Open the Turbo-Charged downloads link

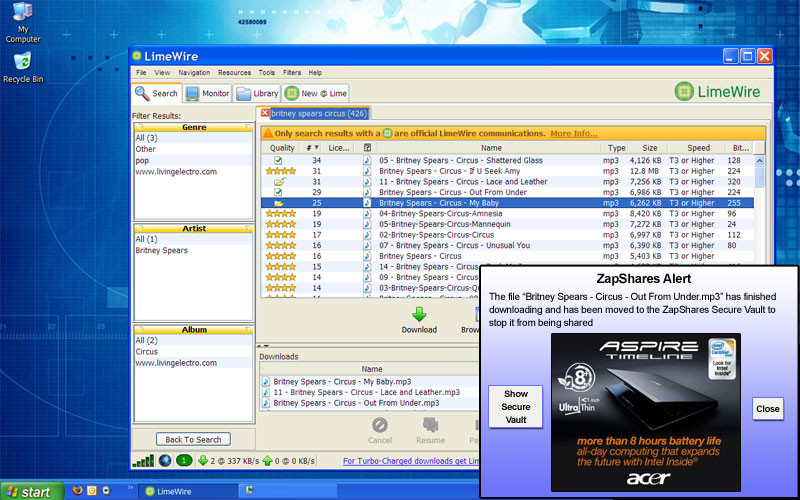411,461
